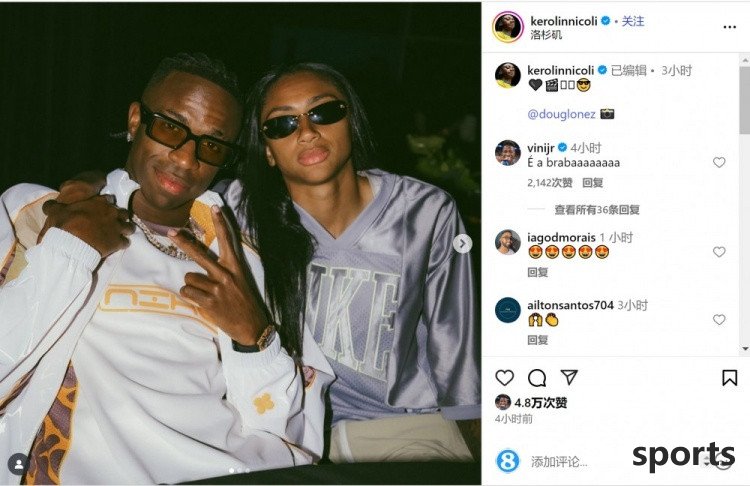Click the comments scrollbar down arrow
The width and height of the screenshot is (750, 486).
tap(745, 349)
